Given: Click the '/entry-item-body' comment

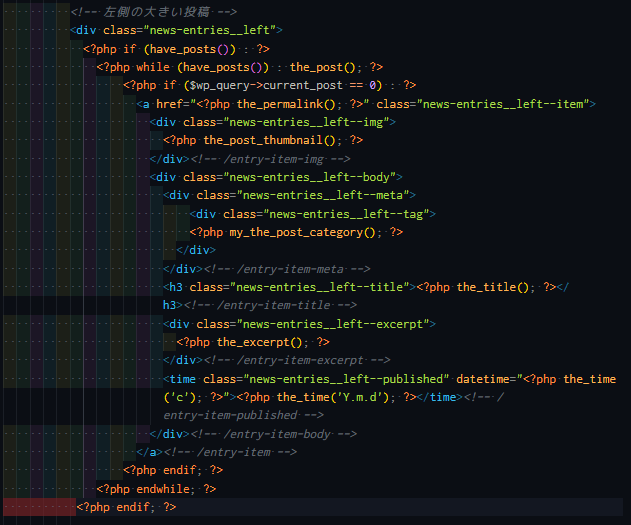Looking at the screenshot, I should tap(274, 434).
